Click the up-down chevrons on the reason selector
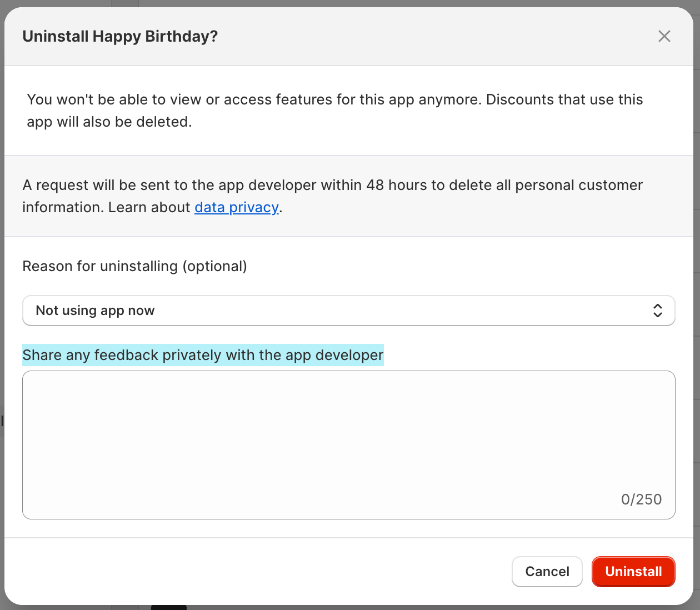 pos(657,311)
